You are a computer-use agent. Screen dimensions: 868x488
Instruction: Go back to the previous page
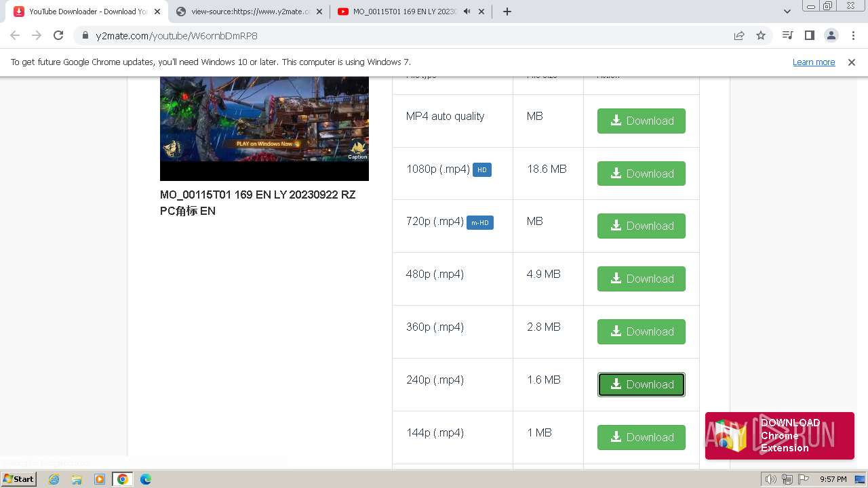point(15,35)
